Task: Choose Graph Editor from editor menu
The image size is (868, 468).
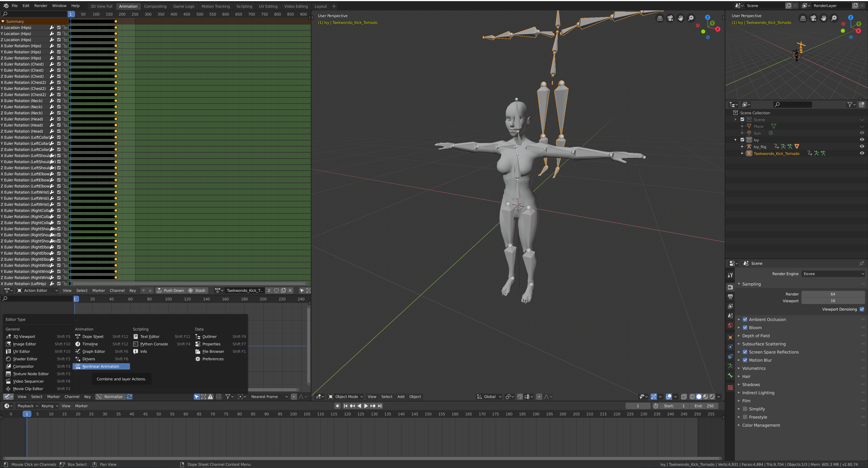Action: [101, 351]
